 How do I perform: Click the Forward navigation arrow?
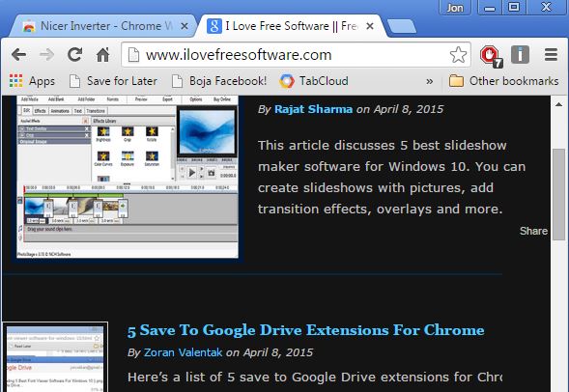(x=46, y=55)
